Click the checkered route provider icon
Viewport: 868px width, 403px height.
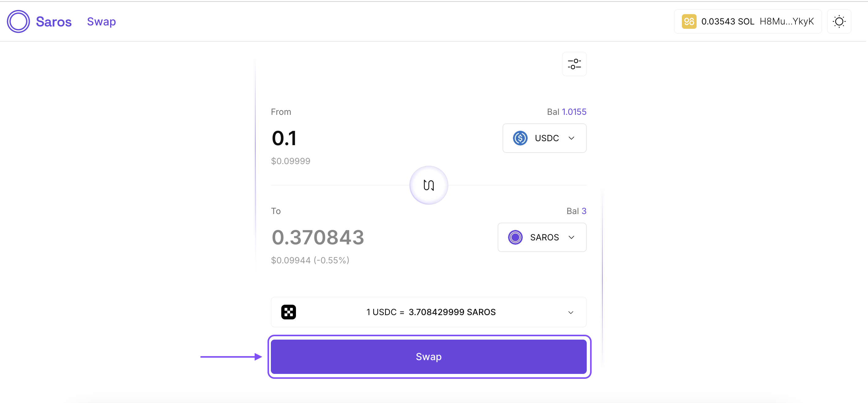click(288, 312)
